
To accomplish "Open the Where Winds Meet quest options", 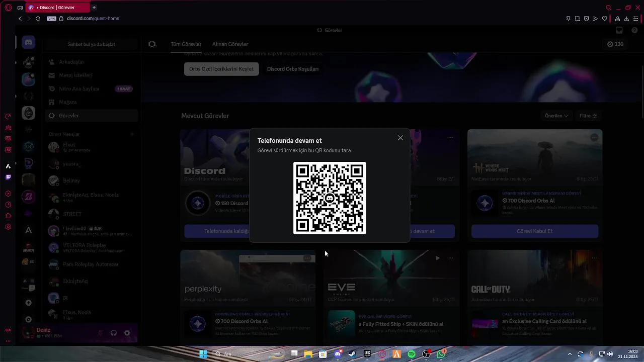I will point(594,137).
